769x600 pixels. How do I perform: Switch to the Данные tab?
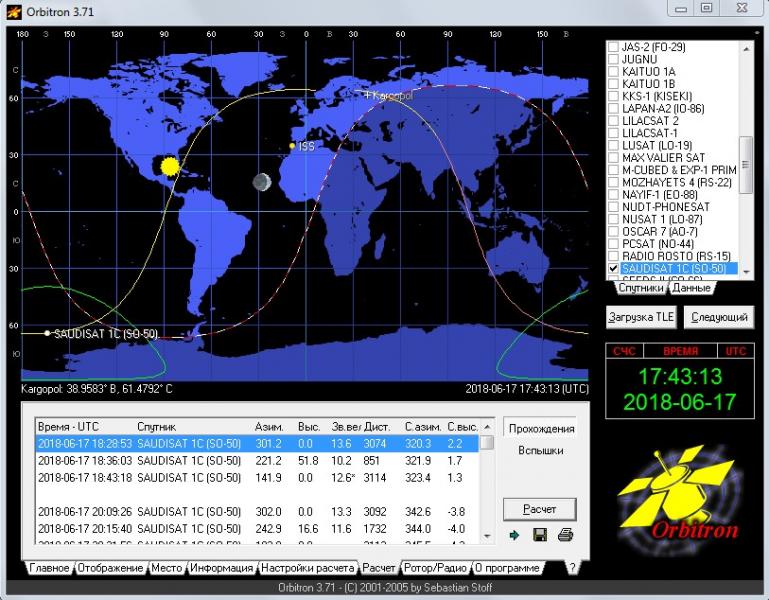pos(690,288)
